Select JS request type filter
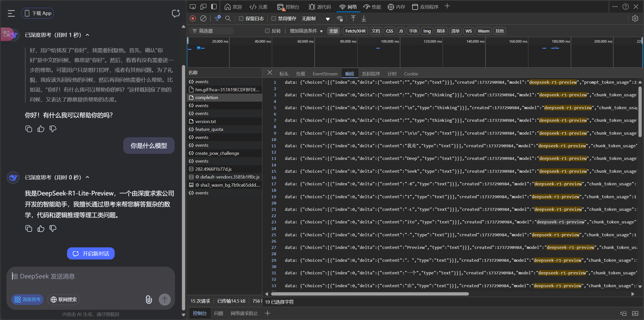This screenshot has height=320, width=644. click(x=401, y=31)
